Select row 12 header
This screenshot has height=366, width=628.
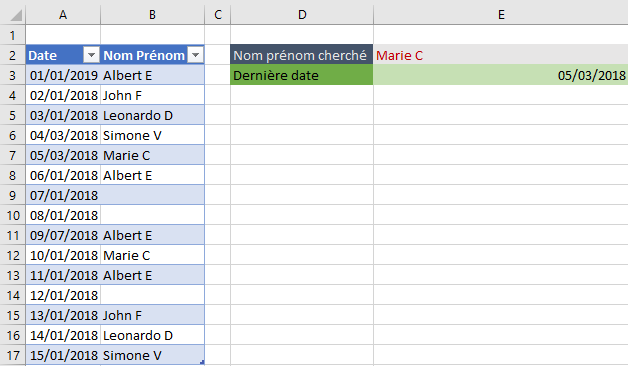[x=12, y=255]
